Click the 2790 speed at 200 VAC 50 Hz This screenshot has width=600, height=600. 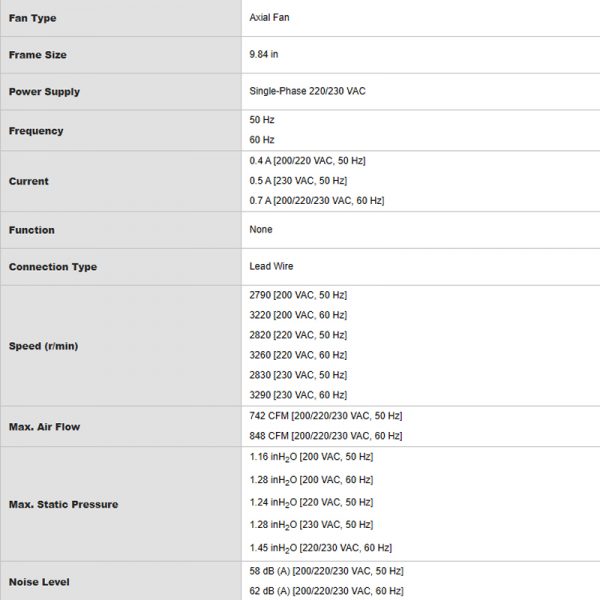point(298,295)
